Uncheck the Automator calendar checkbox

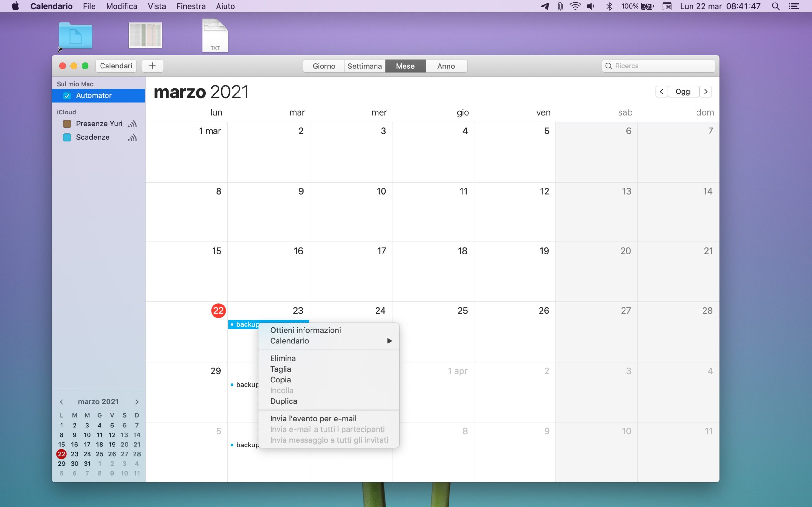pos(67,96)
